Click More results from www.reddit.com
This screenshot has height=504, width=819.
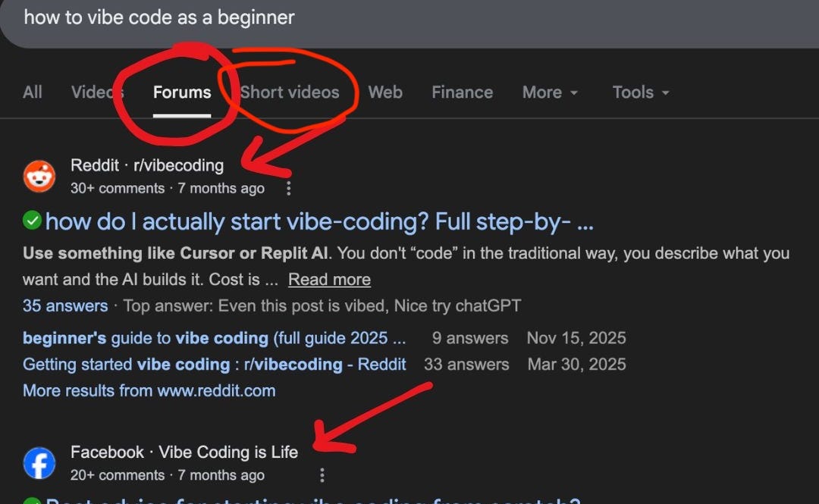[x=149, y=390]
